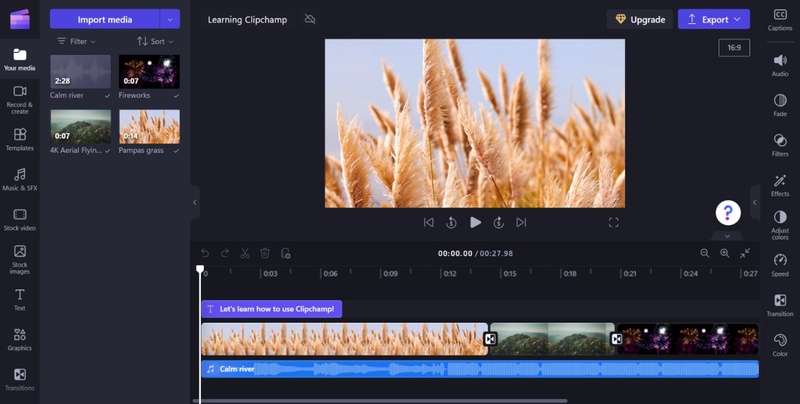Click the Upgrade button
The image size is (800, 404).
640,19
